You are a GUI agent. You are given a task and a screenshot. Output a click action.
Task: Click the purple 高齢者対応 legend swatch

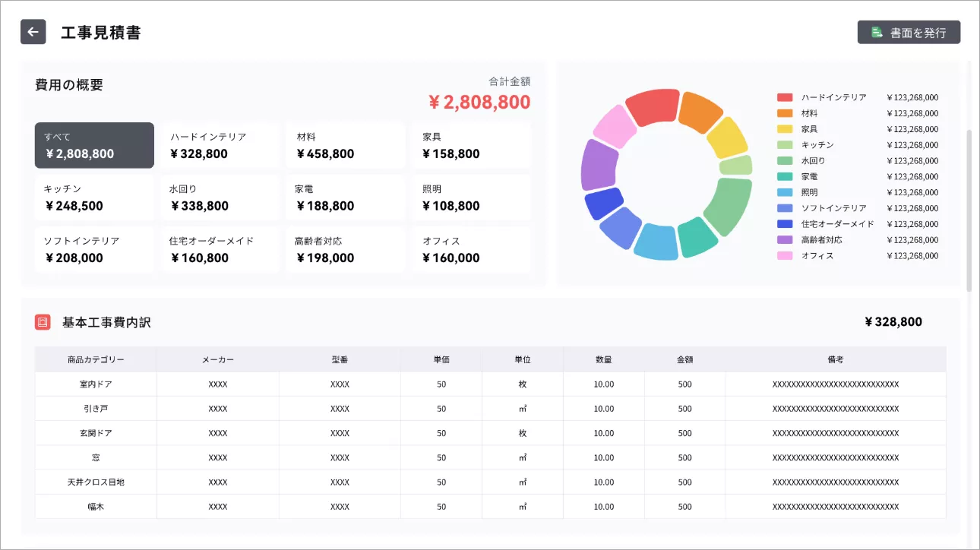pos(785,240)
